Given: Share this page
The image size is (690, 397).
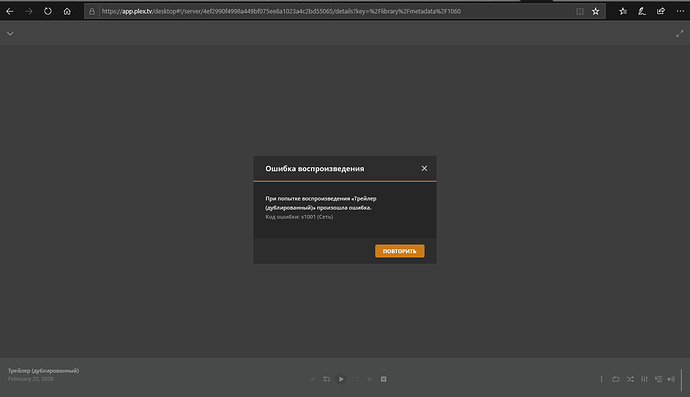Looking at the screenshot, I should click(x=661, y=11).
